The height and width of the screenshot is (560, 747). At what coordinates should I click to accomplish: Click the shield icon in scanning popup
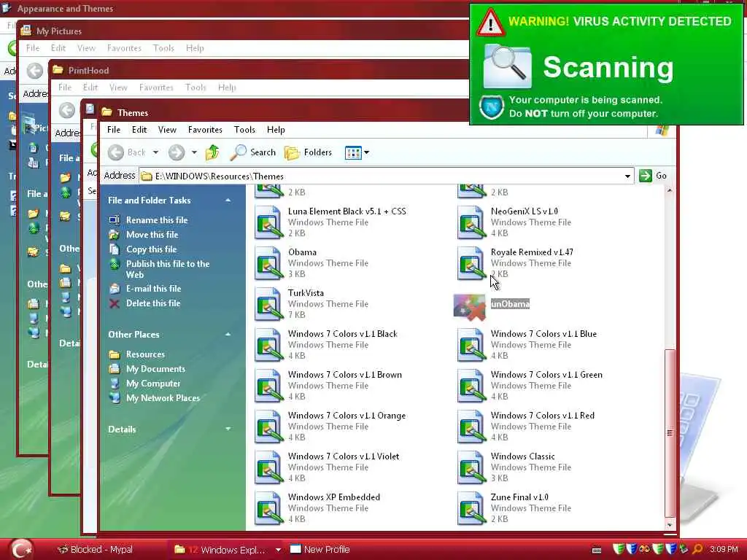pyautogui.click(x=492, y=107)
